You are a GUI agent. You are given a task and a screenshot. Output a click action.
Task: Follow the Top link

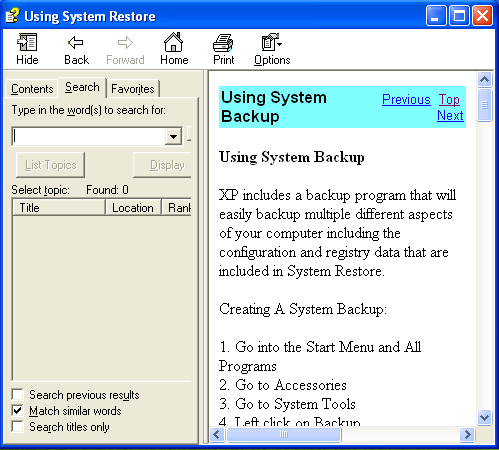449,99
